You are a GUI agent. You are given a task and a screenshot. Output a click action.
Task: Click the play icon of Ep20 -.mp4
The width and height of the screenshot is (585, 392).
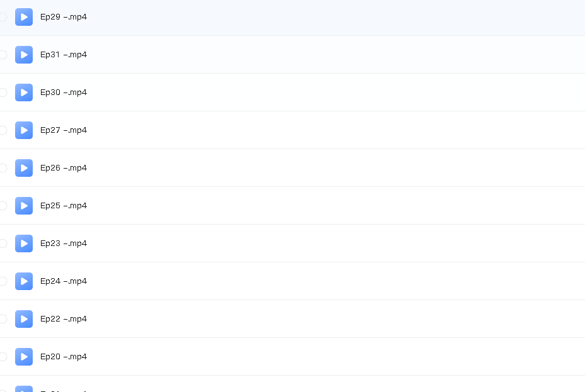[x=24, y=357]
